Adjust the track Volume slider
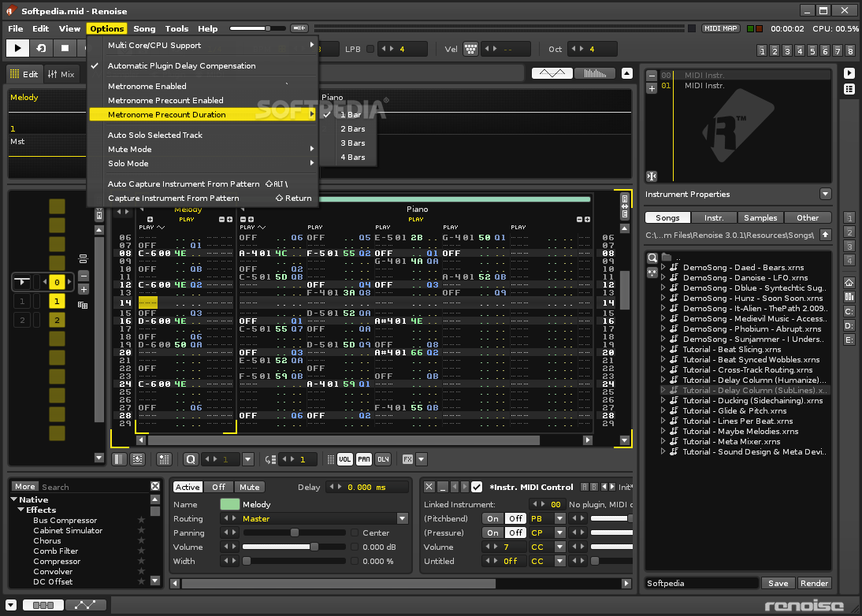 [x=294, y=547]
